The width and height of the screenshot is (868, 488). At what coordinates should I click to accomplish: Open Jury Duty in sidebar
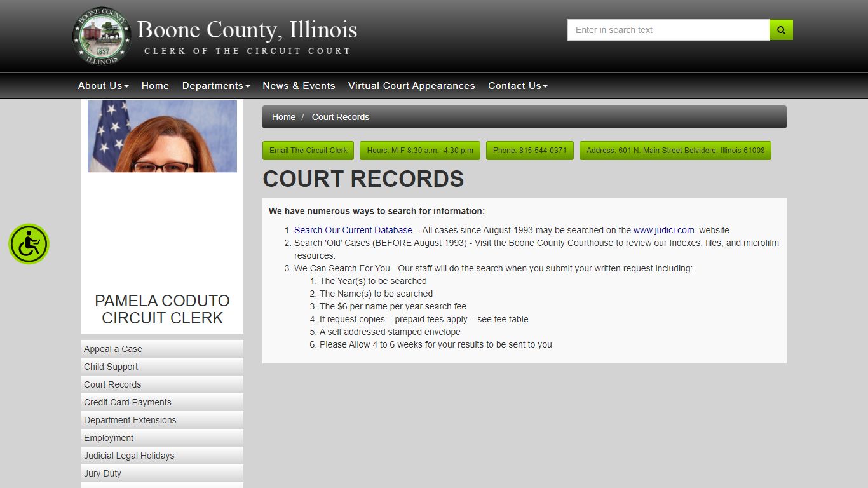pos(162,473)
